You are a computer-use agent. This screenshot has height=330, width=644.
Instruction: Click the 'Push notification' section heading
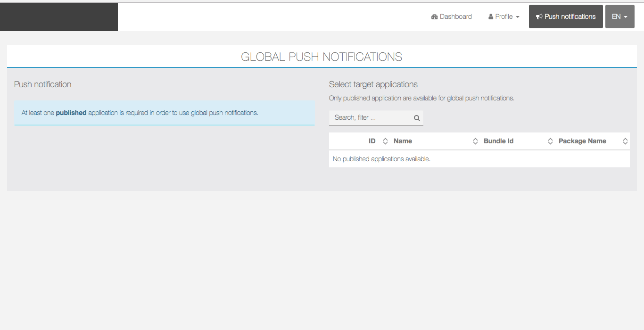pos(43,84)
